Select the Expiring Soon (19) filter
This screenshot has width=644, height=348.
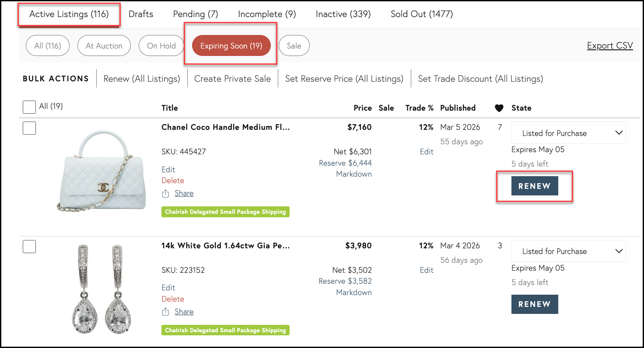click(231, 46)
